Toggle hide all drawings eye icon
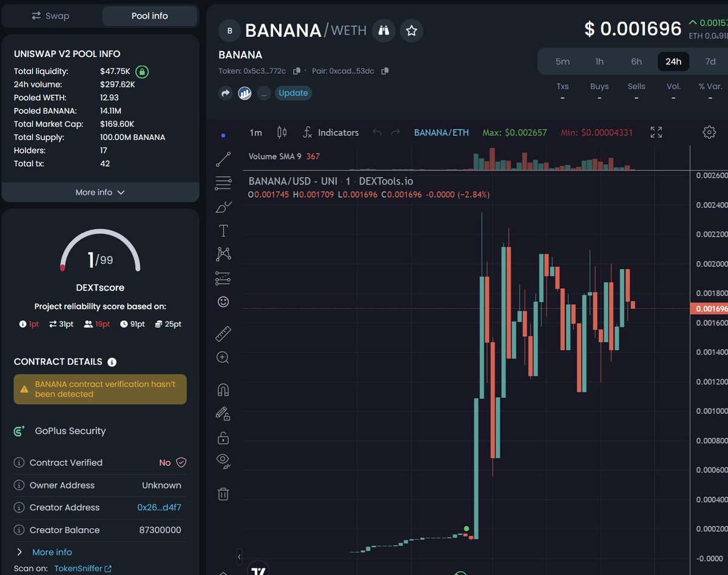The height and width of the screenshot is (575, 728). (x=223, y=461)
